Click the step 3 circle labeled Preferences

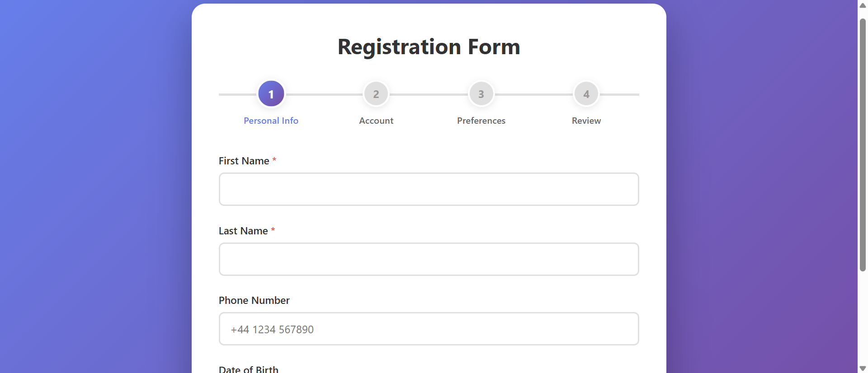481,93
